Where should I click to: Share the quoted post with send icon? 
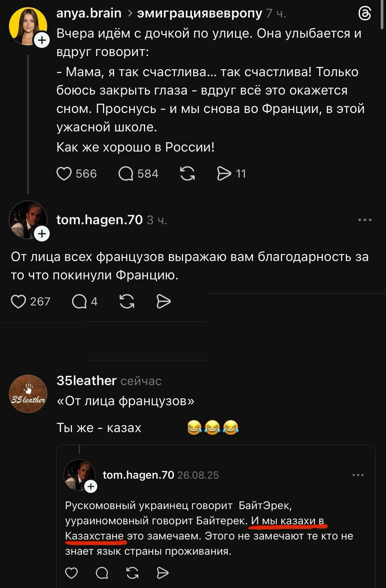pyautogui.click(x=163, y=573)
